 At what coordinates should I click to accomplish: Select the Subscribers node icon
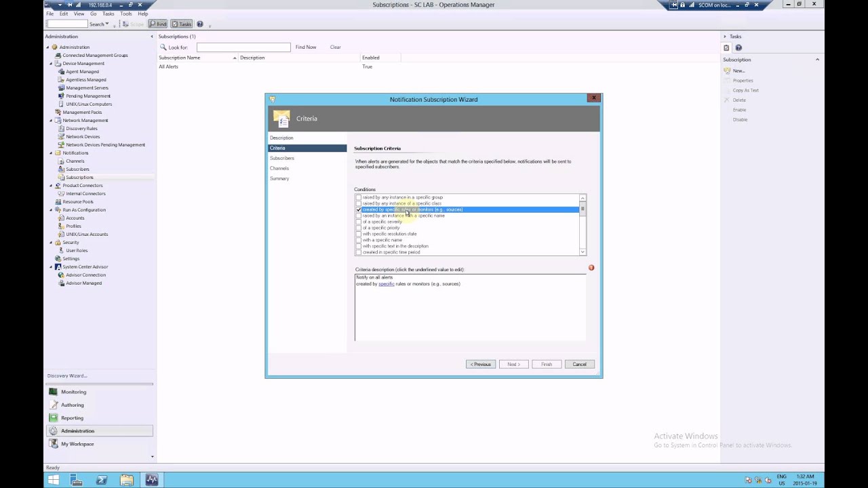(62, 169)
